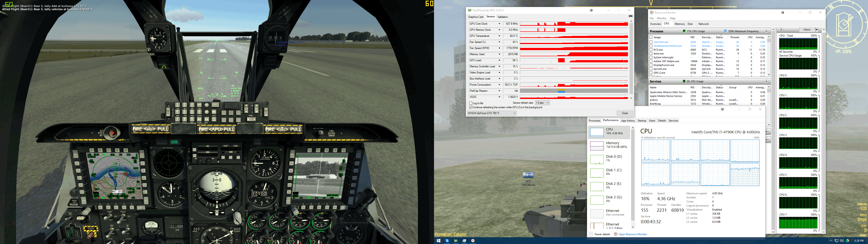Select the Disk 0 (D:) graph in Task Manager
868x244 pixels.
click(597, 160)
